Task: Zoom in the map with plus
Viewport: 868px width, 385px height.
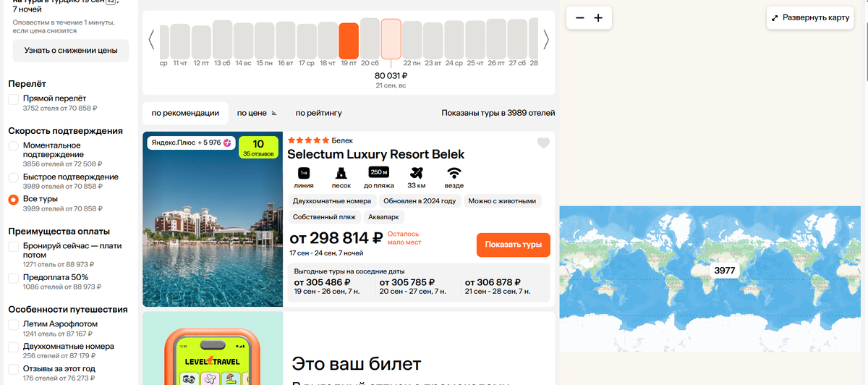Action: pyautogui.click(x=598, y=18)
